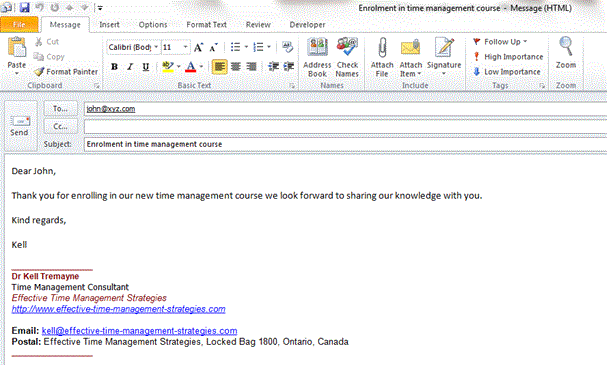Click the Subject input field
Viewport: 607px width, 365px height.
(x=346, y=144)
